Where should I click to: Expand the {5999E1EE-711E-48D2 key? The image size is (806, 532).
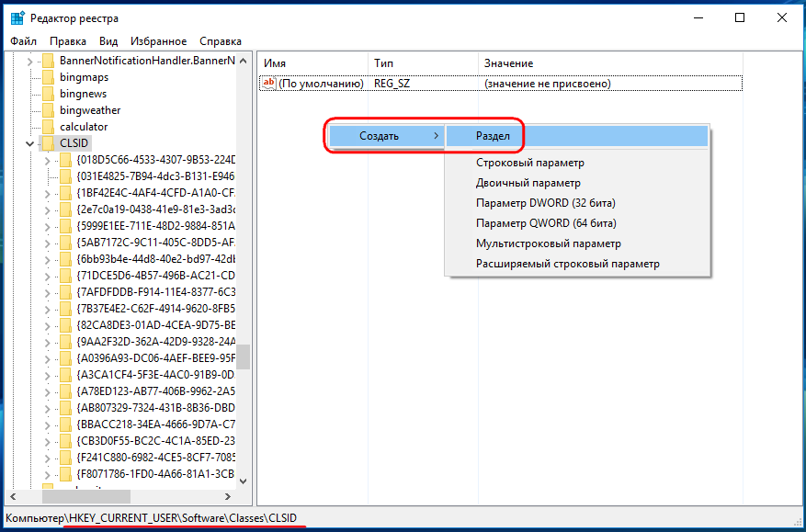(x=48, y=227)
